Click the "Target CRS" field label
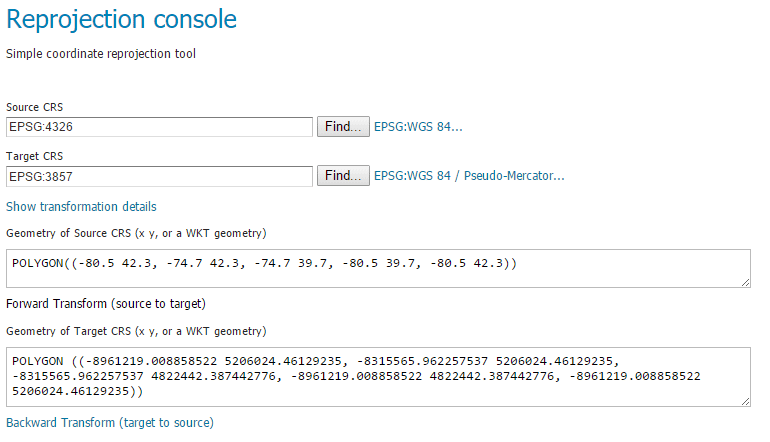The height and width of the screenshot is (442, 770). point(34,156)
